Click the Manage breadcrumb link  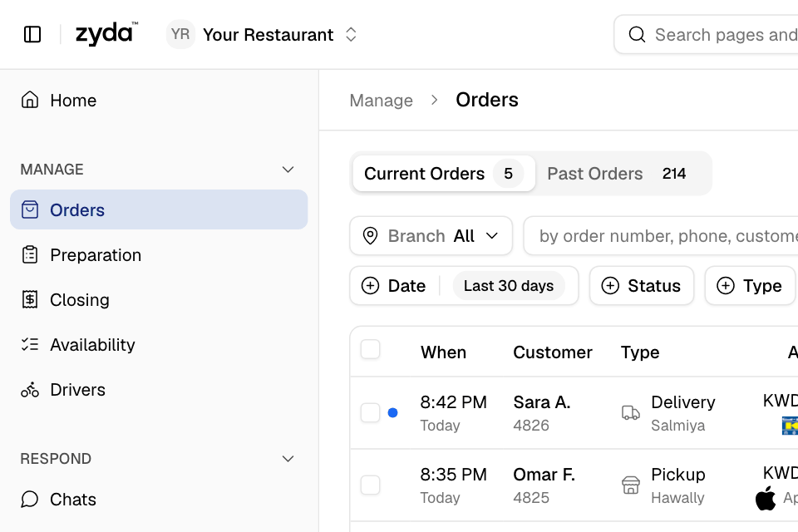coord(382,101)
